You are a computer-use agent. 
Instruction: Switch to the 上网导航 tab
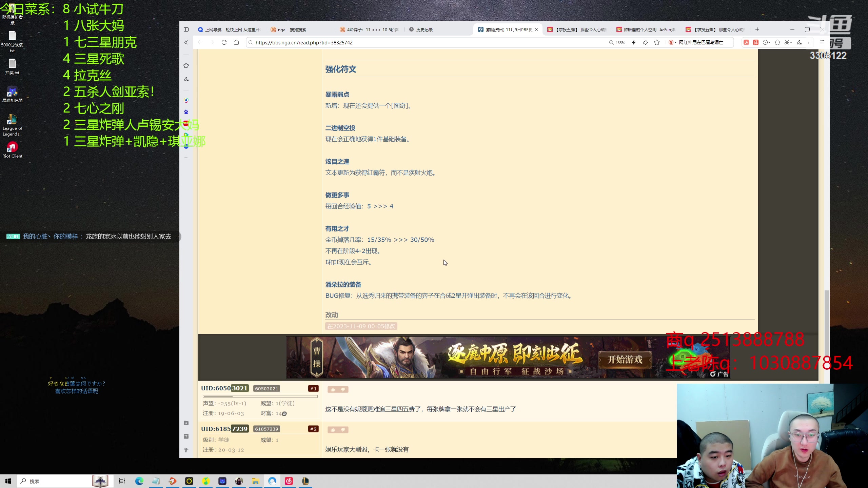click(229, 29)
